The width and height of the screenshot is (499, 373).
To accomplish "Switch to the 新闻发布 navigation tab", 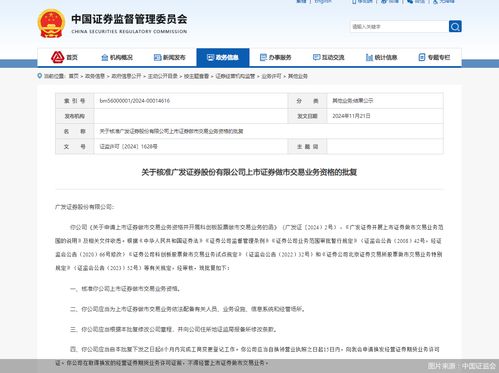I will 170,57.
